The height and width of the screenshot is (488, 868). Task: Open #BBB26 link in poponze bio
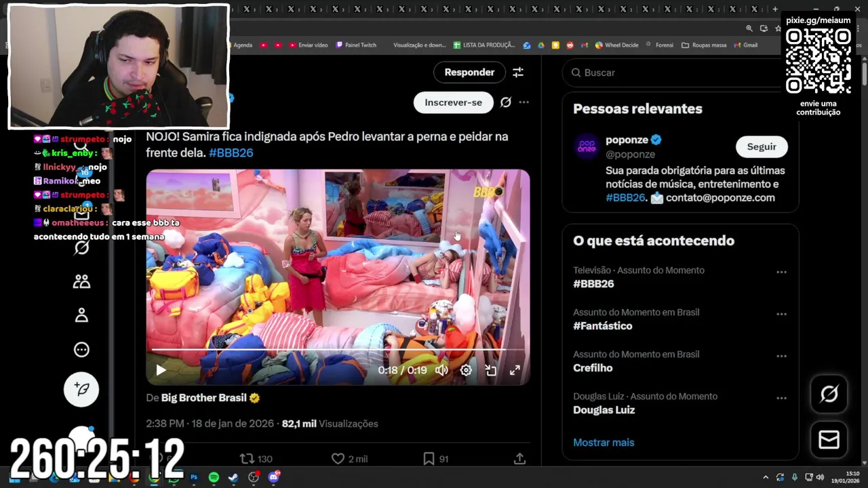tap(625, 198)
